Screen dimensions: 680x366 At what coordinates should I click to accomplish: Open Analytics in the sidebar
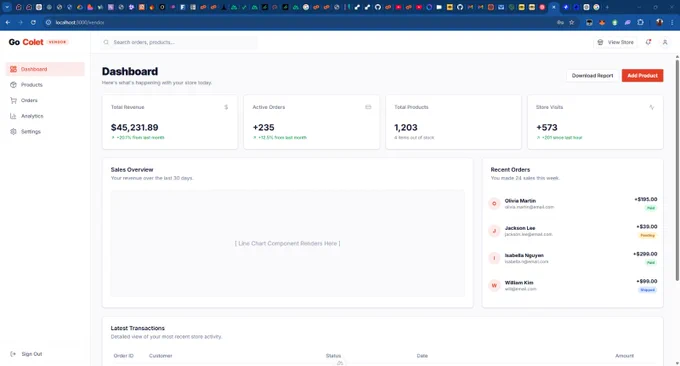tap(45, 116)
